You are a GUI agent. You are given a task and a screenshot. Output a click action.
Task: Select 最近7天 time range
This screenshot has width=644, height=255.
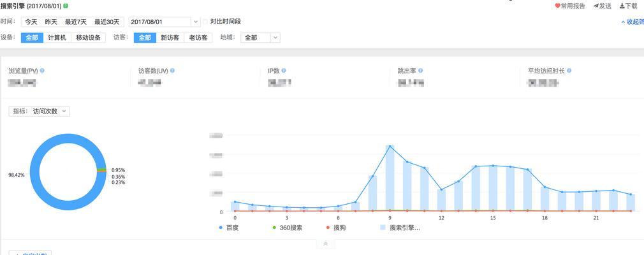[76, 22]
